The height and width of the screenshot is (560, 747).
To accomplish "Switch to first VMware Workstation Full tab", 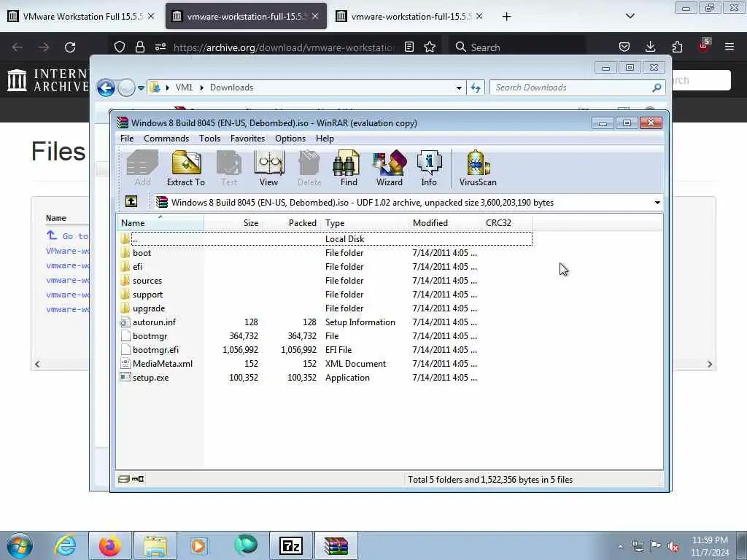I will [82, 16].
